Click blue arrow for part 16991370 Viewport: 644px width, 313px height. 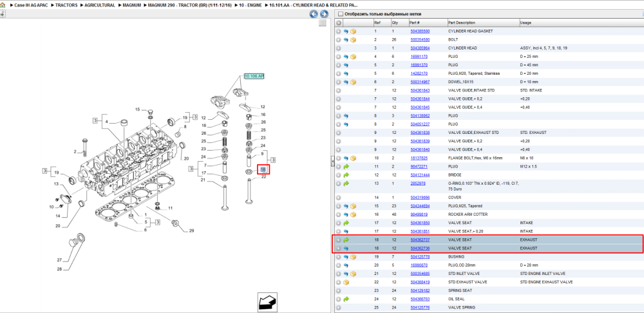pos(346,65)
